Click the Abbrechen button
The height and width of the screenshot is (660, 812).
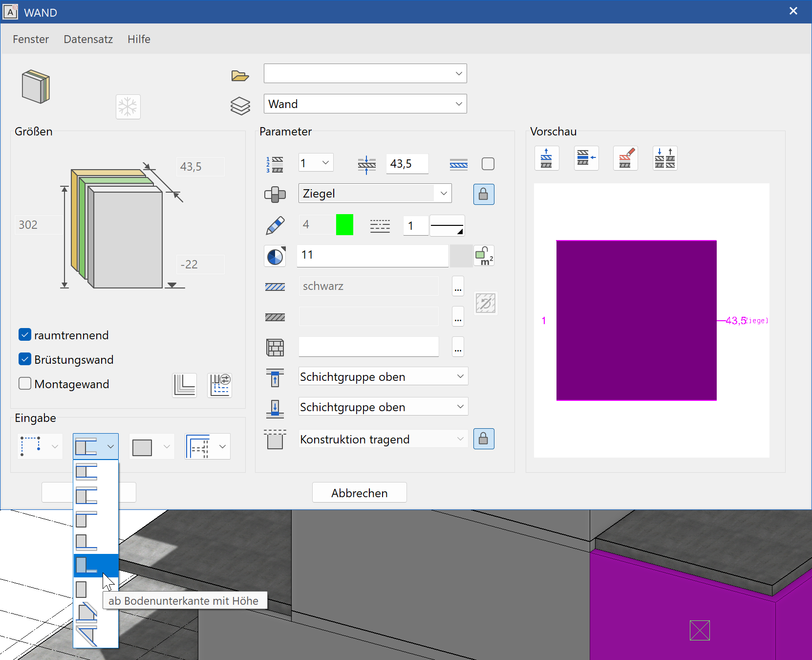(360, 493)
